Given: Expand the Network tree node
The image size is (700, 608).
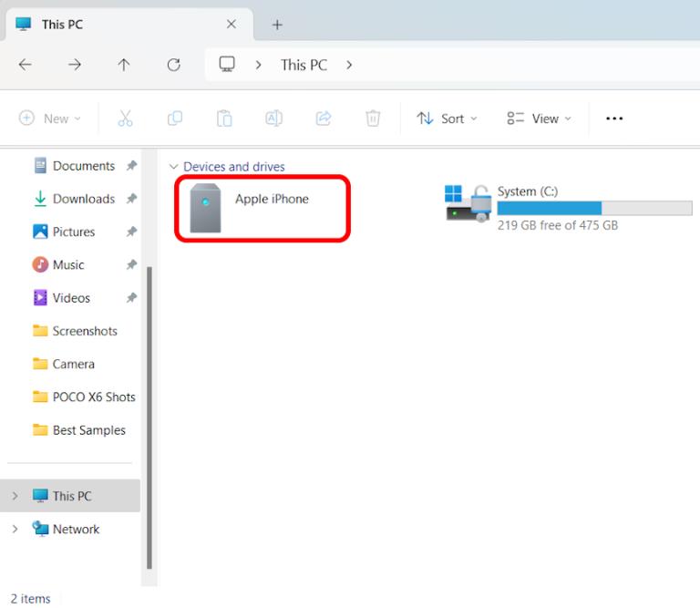Looking at the screenshot, I should click(15, 530).
